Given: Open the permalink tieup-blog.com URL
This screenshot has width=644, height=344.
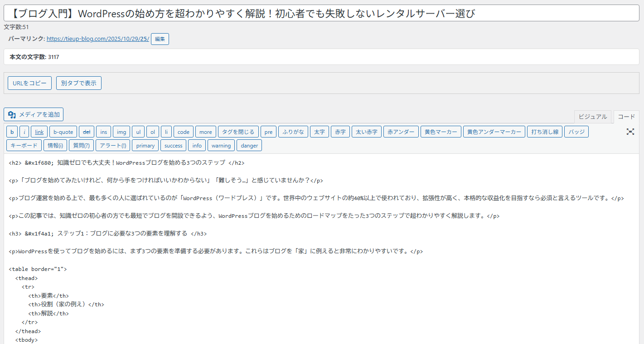Looking at the screenshot, I should tap(97, 39).
